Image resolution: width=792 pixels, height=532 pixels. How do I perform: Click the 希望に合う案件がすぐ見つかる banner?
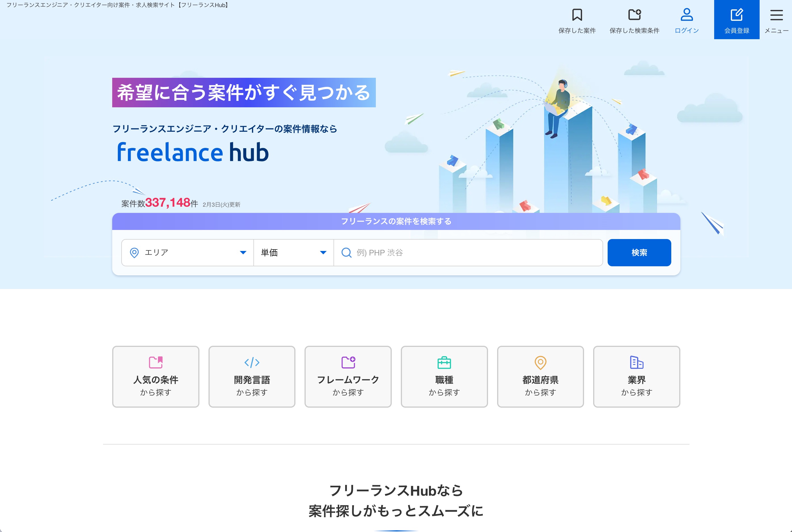[x=244, y=93]
